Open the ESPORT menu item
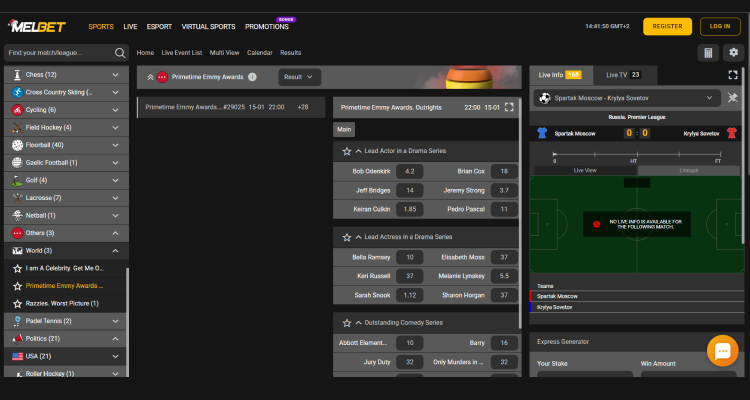 (159, 26)
